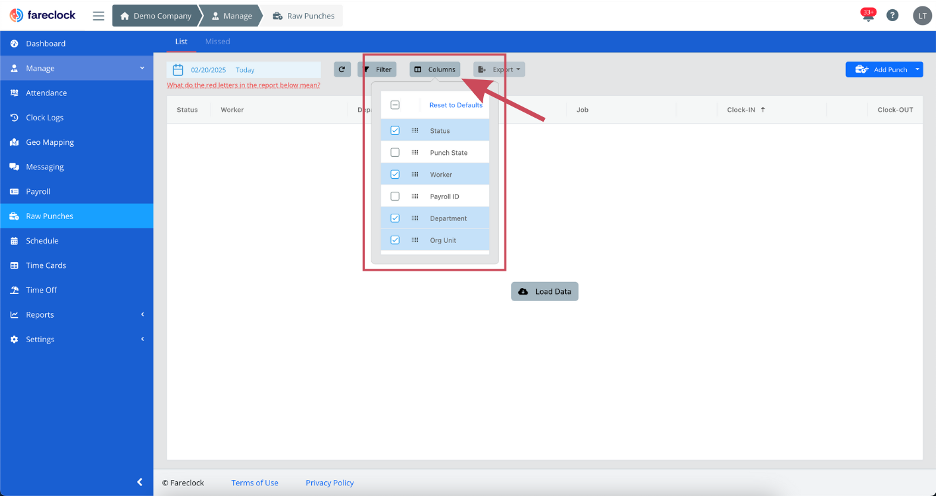Click the Load Data button

544,291
